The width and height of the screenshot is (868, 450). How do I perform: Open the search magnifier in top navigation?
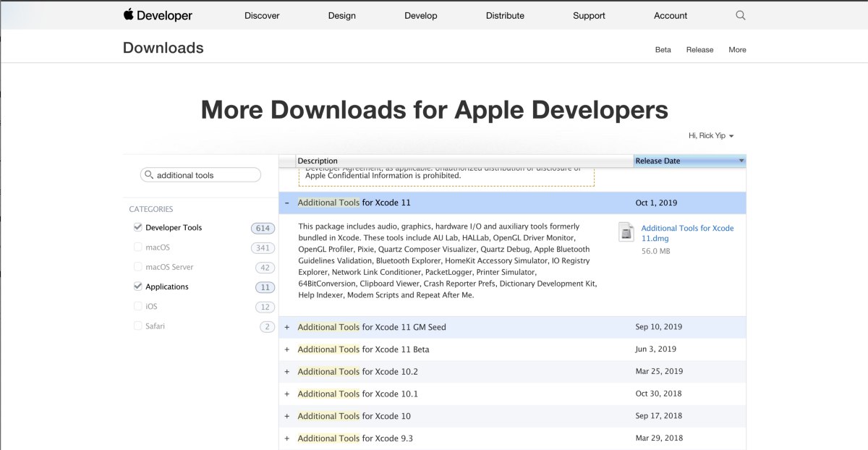(740, 15)
